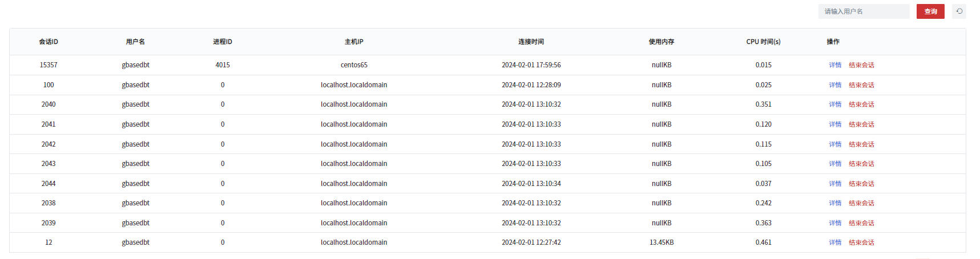End session 12 via 结束会话
980x259 pixels.
(861, 242)
